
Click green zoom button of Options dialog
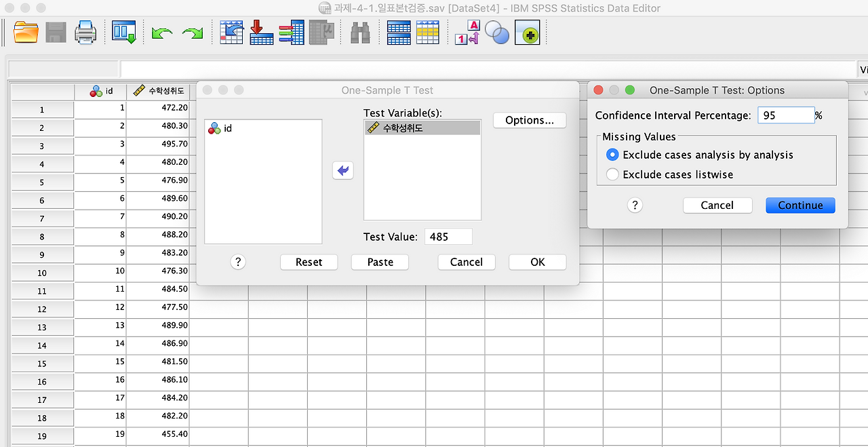(x=630, y=90)
